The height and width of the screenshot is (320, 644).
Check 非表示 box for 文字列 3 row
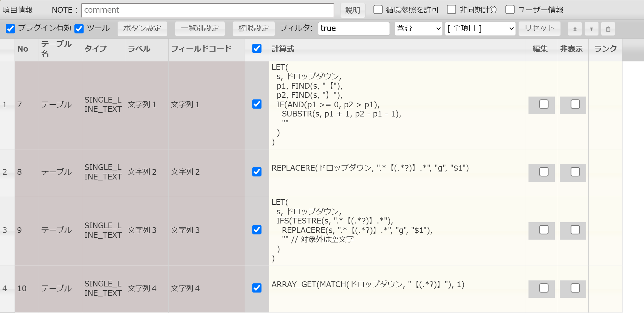[575, 230]
